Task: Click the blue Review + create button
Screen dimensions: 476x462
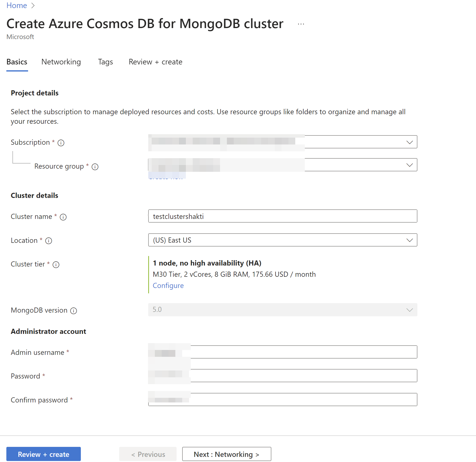Action: (43, 454)
